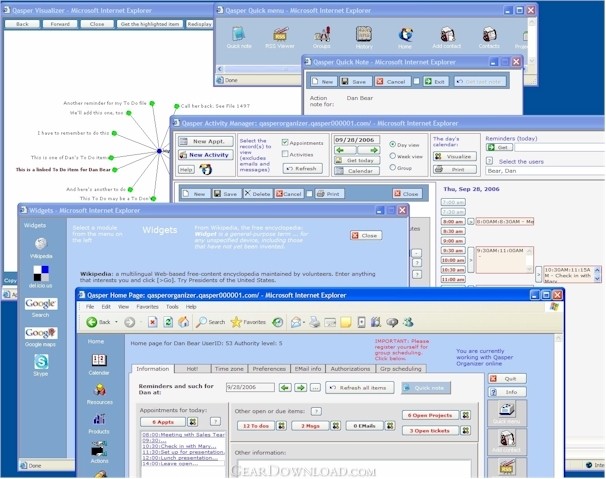Click New Activity button
Image resolution: width=606 pixels, height=479 pixels.
click(206, 155)
